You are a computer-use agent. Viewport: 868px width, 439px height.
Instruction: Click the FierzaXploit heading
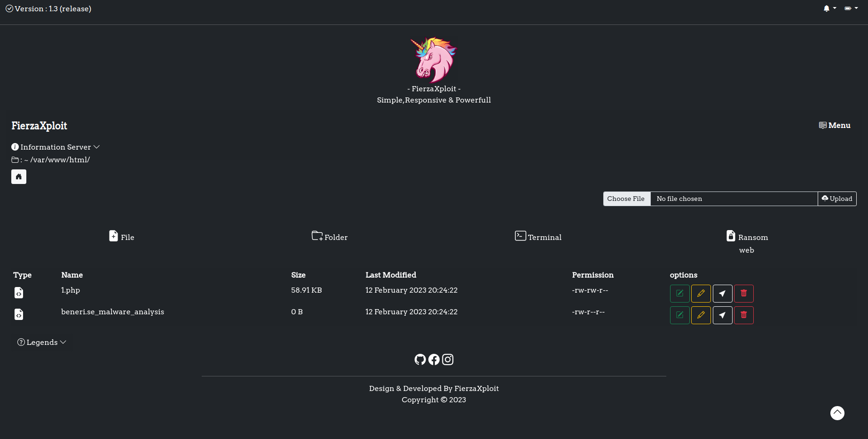[x=39, y=126]
